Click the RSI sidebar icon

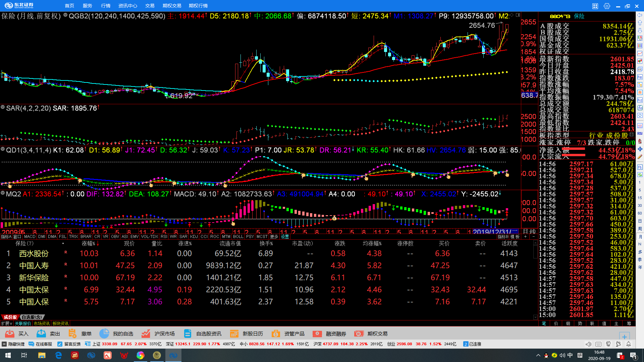point(640,133)
